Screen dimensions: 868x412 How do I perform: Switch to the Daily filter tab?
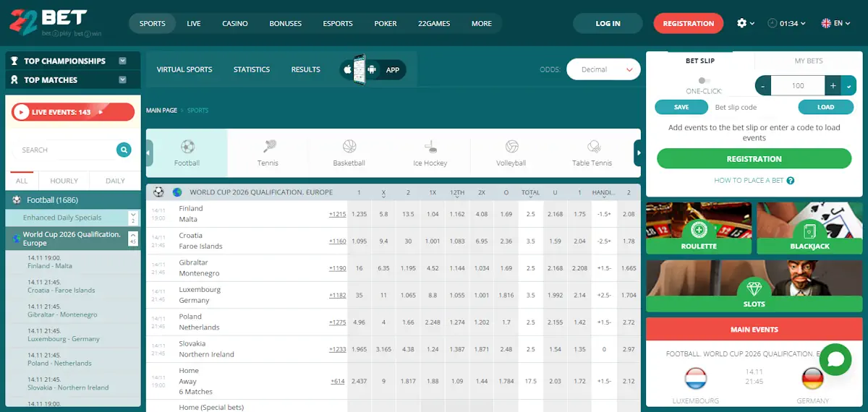click(115, 181)
